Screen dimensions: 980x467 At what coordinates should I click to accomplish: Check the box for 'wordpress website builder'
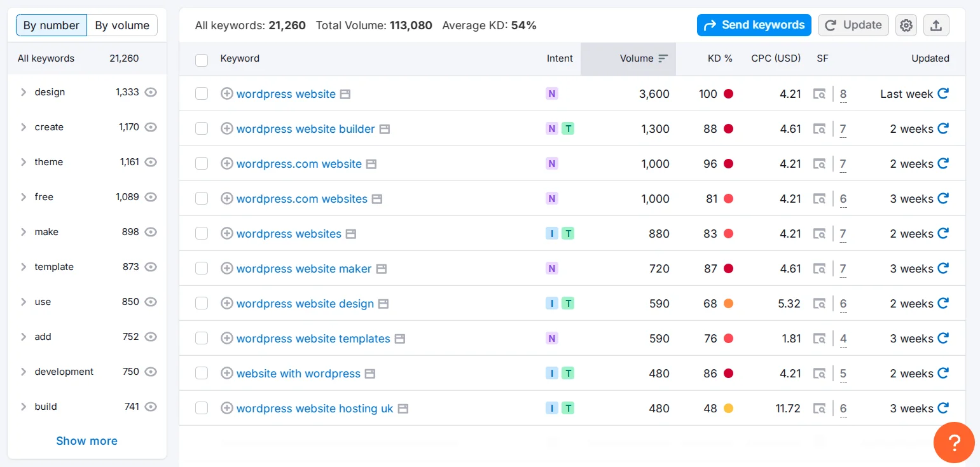click(202, 128)
